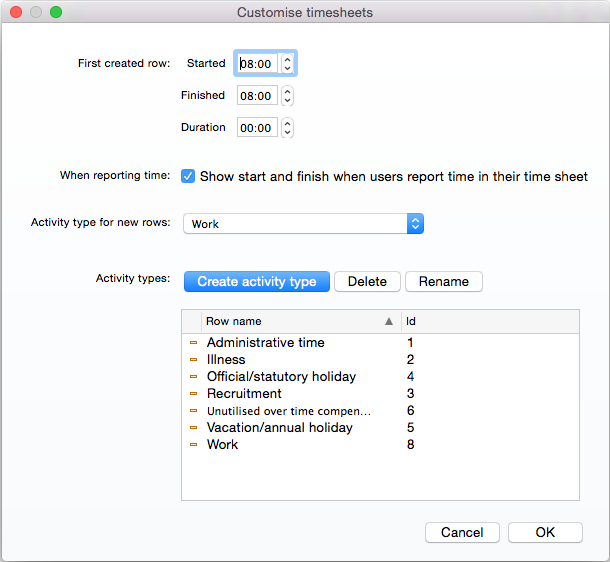Click the icon next to Vacation/annual holiday
610x562 pixels.
(193, 427)
